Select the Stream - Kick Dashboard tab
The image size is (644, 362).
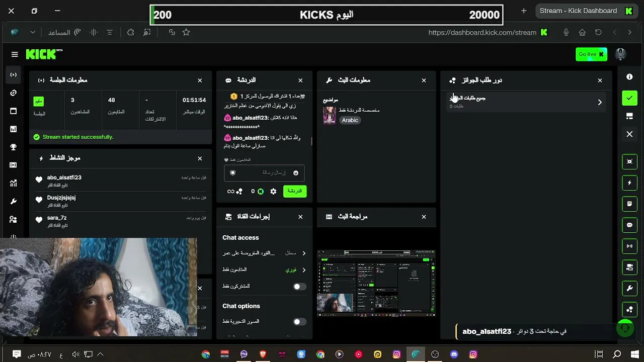pyautogui.click(x=586, y=11)
